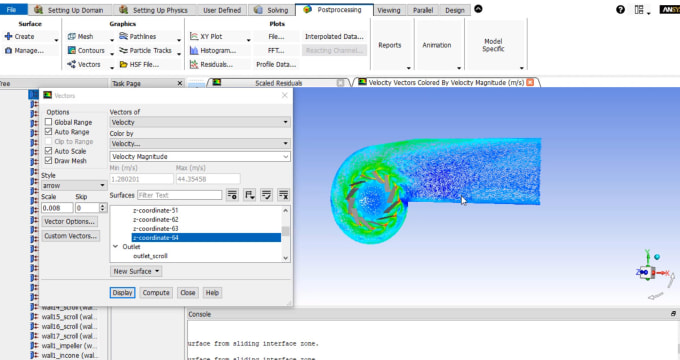Click the wall15_scroll tree item icon

click(35, 317)
